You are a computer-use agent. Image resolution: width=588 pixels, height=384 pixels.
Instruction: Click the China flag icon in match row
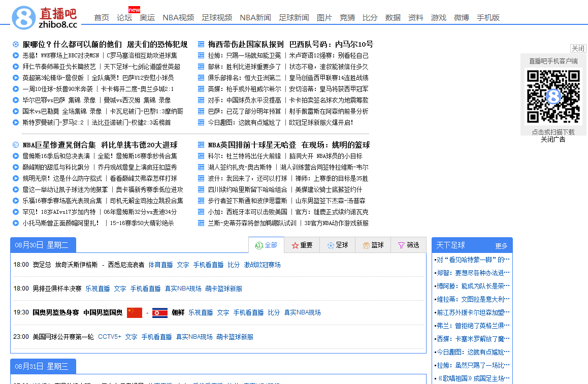[134, 313]
